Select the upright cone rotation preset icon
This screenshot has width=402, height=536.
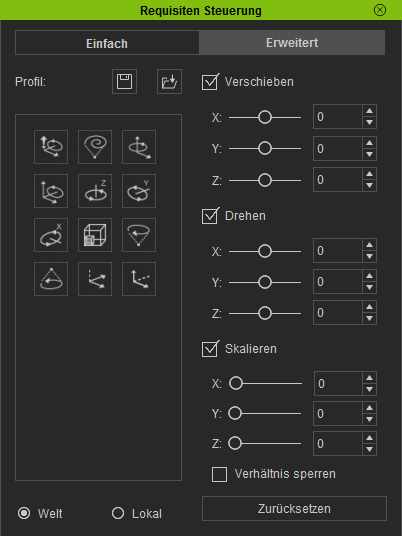point(51,279)
